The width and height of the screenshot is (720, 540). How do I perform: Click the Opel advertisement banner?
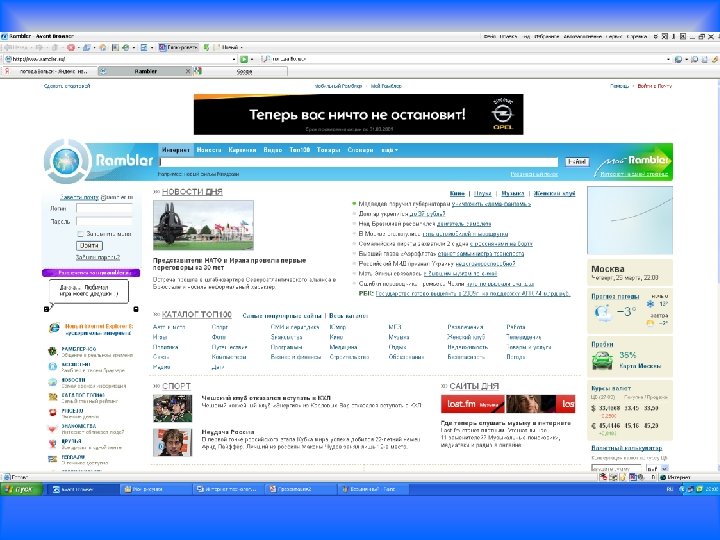tap(359, 115)
